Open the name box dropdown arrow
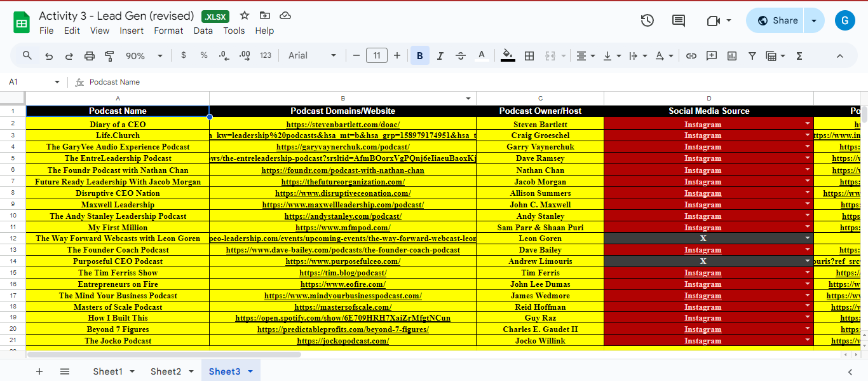Viewport: 868px width, 381px height. (57, 82)
